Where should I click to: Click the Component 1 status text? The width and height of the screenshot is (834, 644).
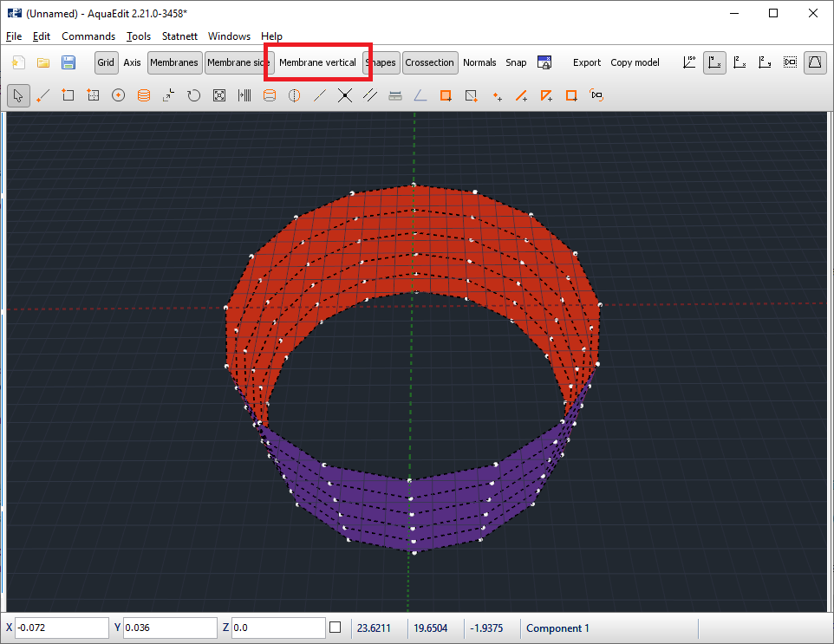pyautogui.click(x=557, y=628)
